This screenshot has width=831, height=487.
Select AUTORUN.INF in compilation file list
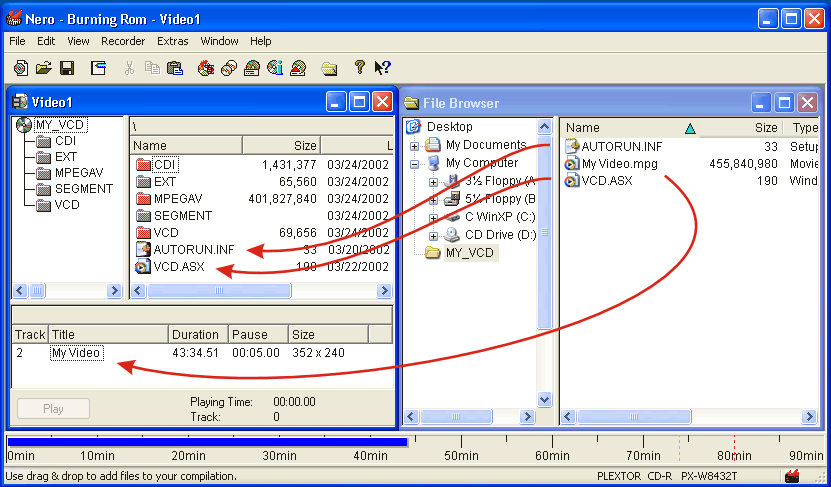point(193,250)
